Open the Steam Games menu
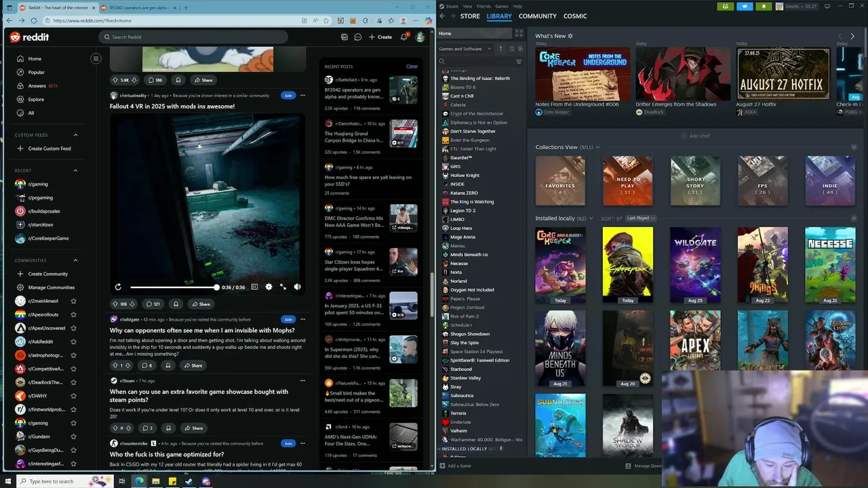The height and width of the screenshot is (488, 868). (x=502, y=6)
